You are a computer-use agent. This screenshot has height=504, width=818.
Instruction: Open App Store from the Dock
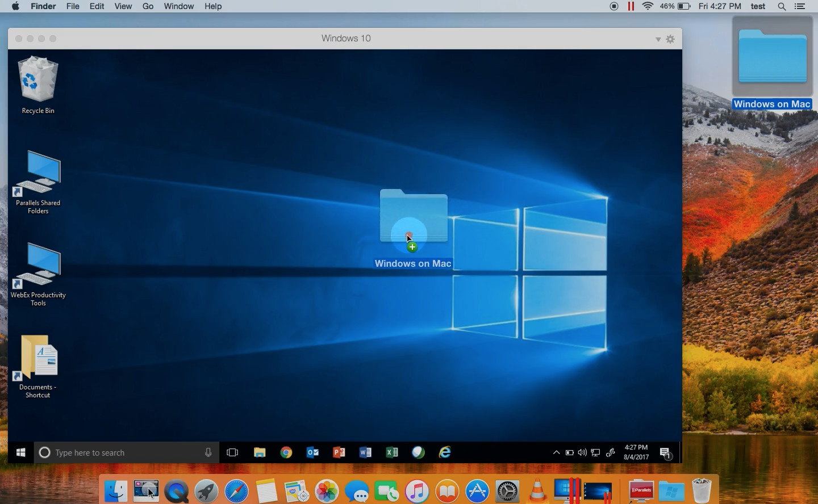(x=477, y=491)
